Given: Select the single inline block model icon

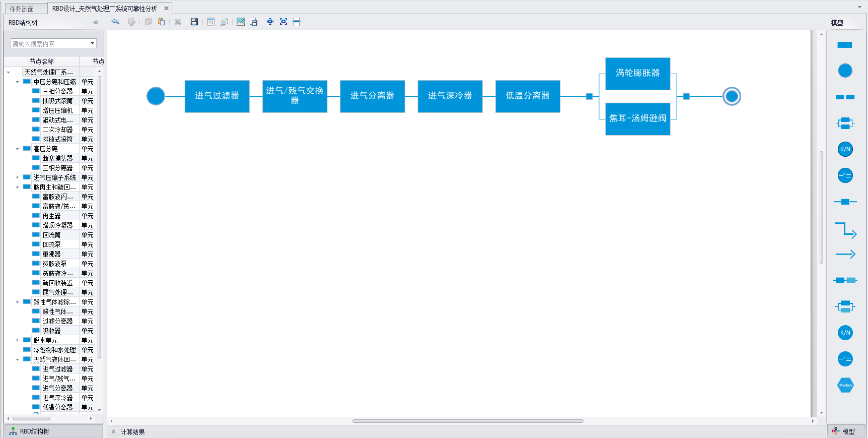Looking at the screenshot, I should 845,202.
